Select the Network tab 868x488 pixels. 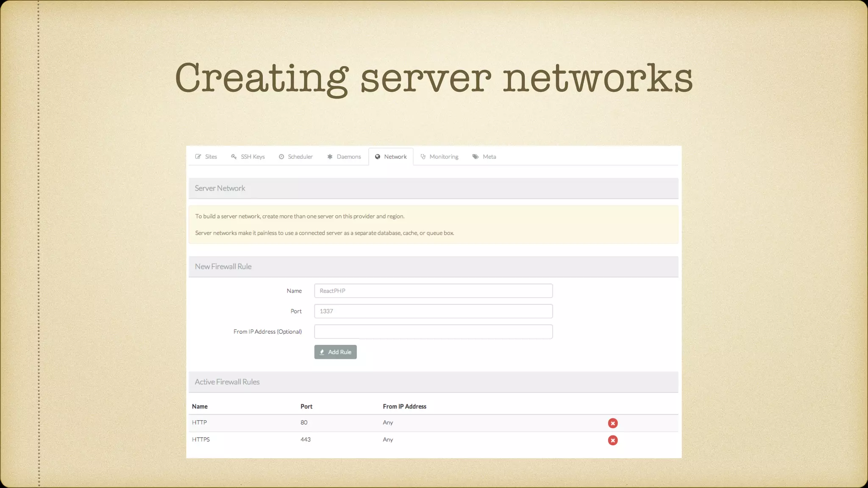[391, 157]
